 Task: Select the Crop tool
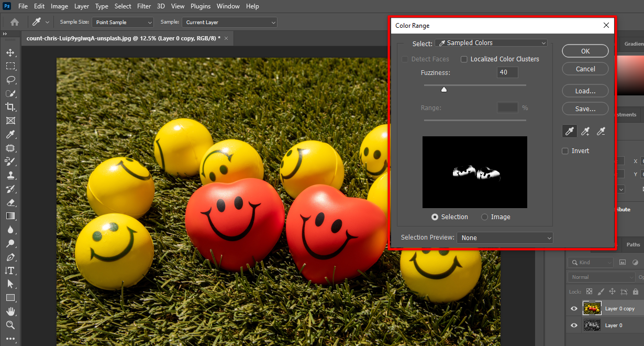pos(10,107)
